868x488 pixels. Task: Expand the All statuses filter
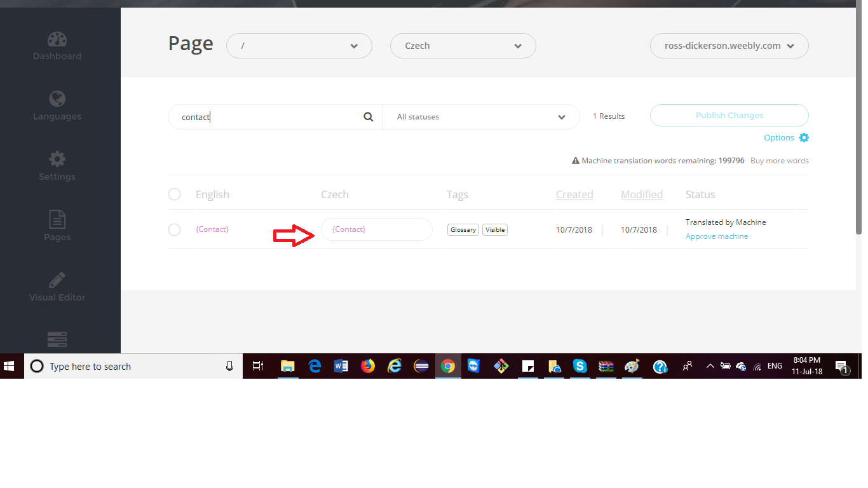click(481, 117)
